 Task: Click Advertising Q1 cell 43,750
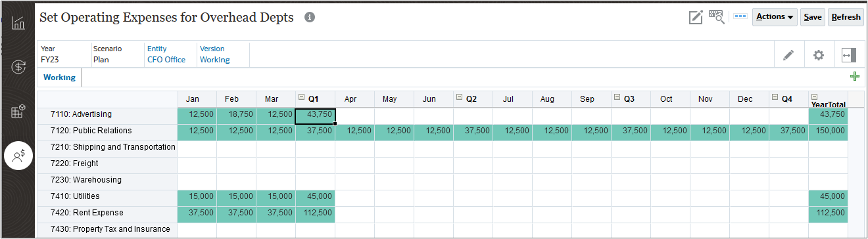point(315,116)
